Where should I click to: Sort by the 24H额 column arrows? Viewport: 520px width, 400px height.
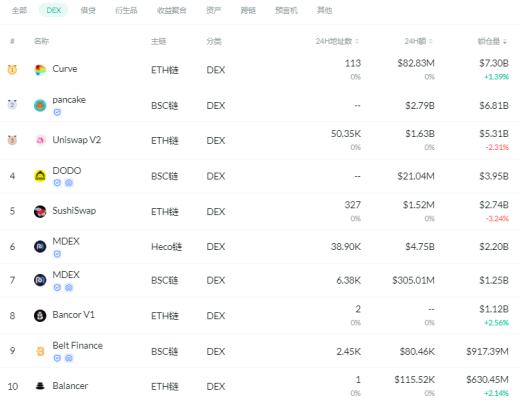(431, 41)
